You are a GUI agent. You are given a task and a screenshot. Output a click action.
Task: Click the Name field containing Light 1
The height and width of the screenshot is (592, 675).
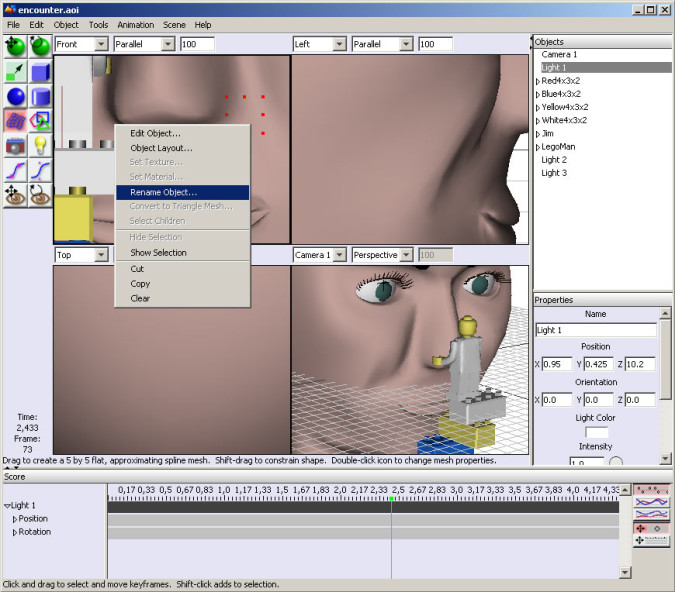pos(596,330)
